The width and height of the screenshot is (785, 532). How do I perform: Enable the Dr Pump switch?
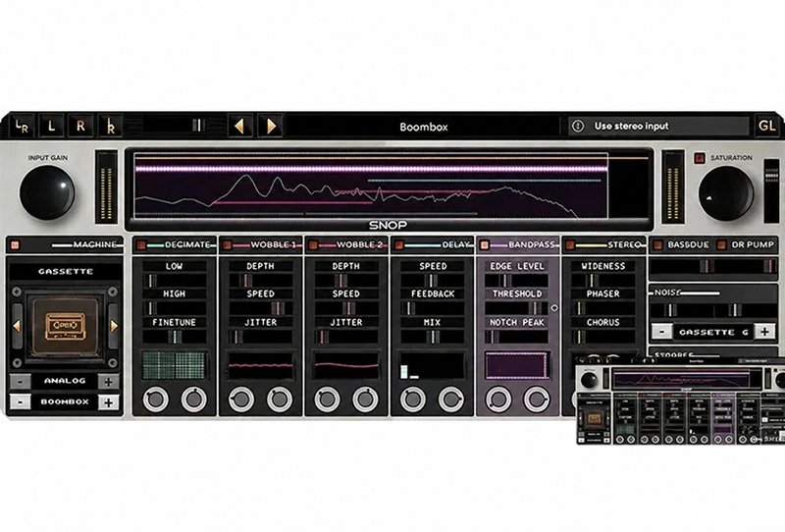tap(721, 245)
